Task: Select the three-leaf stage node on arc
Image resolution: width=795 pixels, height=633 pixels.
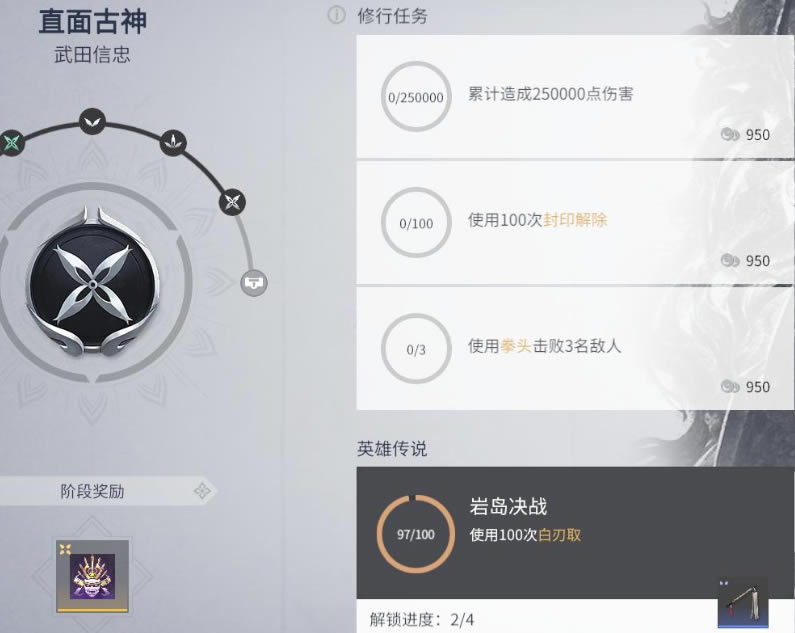Action: [173, 143]
